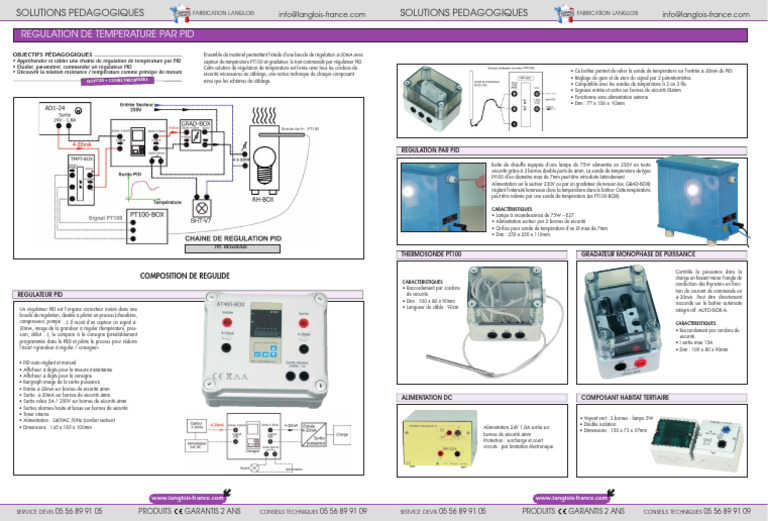Viewport: 768px width, 521px height.
Task: Click the 'CHAINE DE REGULATION PID' caption
Action: click(233, 238)
